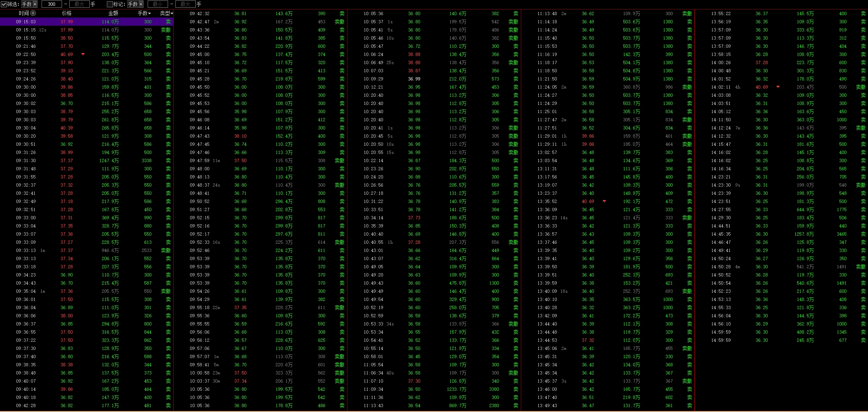Click the red flag beside the 14:02:11 price

click(778, 87)
